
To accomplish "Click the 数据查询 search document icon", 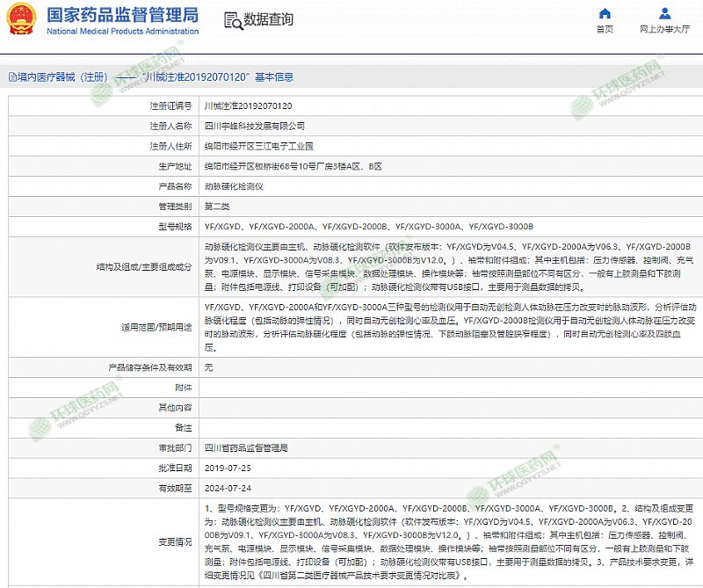I will (232, 20).
